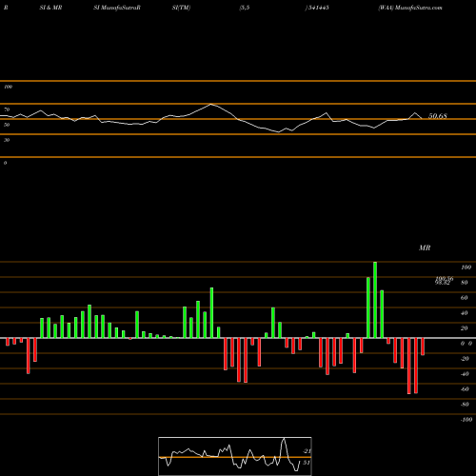The width and height of the screenshot is (476, 476).
Task: Click the 'SI & MR' header label
Action: coord(50,8)
